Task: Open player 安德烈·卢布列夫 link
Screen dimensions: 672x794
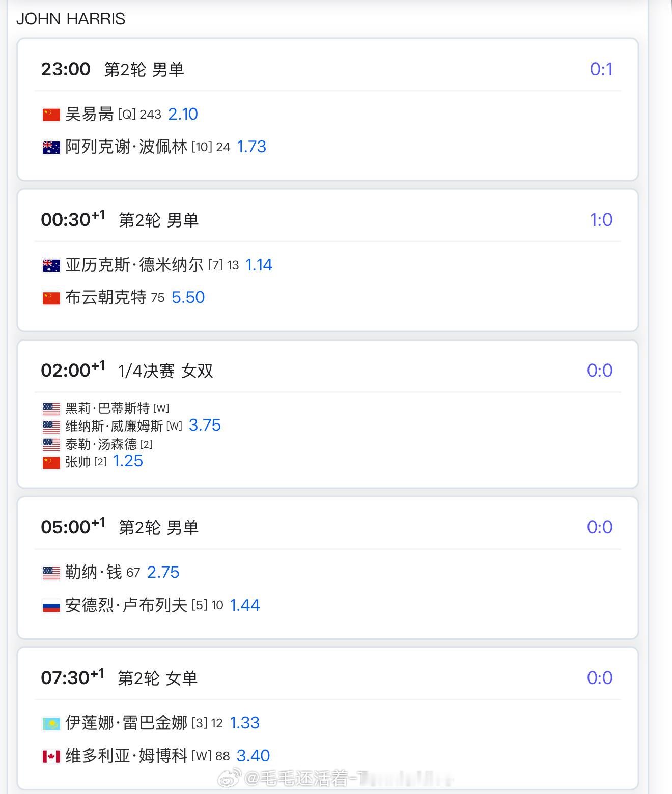Action: [x=126, y=605]
